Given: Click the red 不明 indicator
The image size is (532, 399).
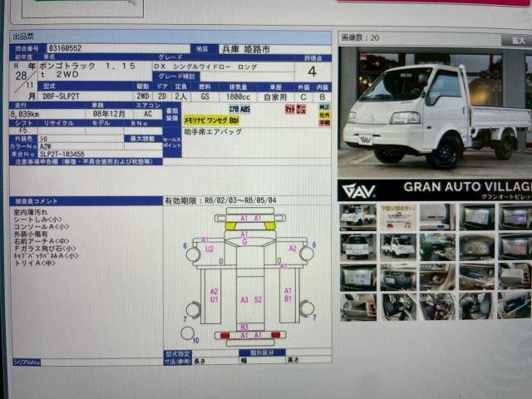Looking at the screenshot, I should (x=324, y=123).
